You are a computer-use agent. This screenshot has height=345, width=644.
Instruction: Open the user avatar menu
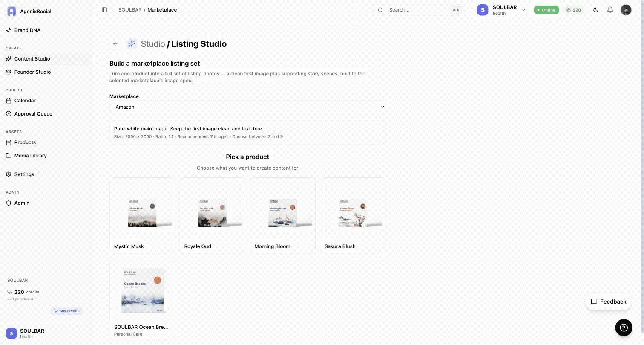point(626,10)
